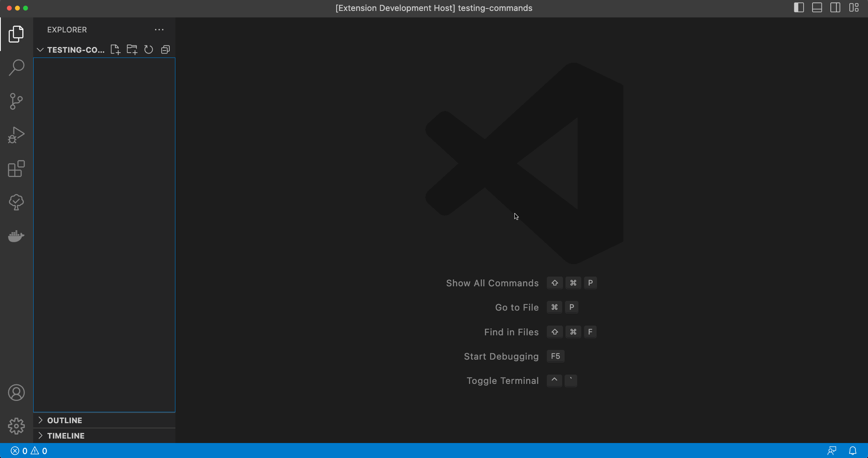Open notifications bell in status bar

[853, 451]
